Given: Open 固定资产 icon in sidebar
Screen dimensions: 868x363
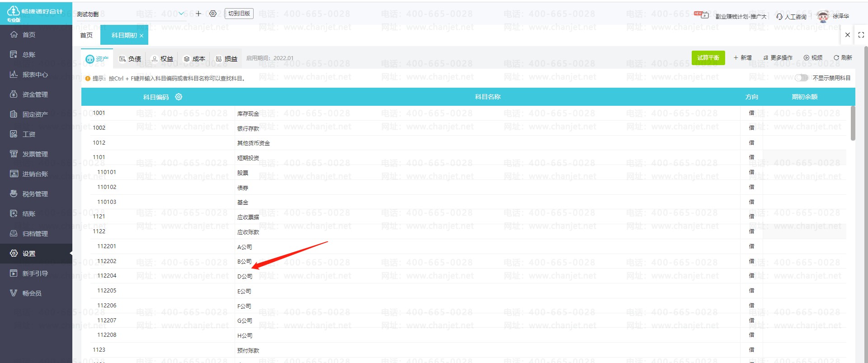Looking at the screenshot, I should coord(14,114).
